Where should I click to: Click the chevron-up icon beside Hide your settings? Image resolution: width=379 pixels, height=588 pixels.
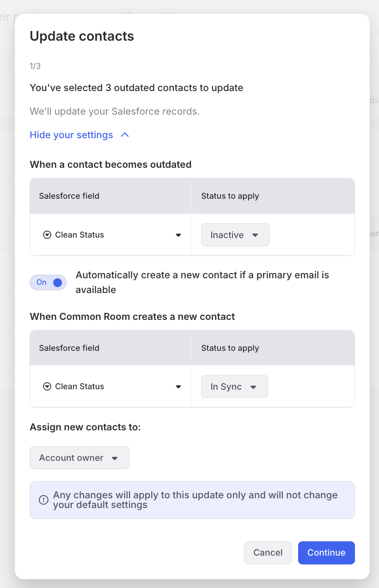[x=125, y=135]
